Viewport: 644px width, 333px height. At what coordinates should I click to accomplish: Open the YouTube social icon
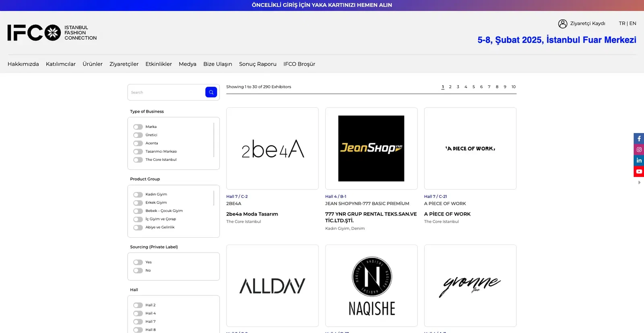(639, 171)
